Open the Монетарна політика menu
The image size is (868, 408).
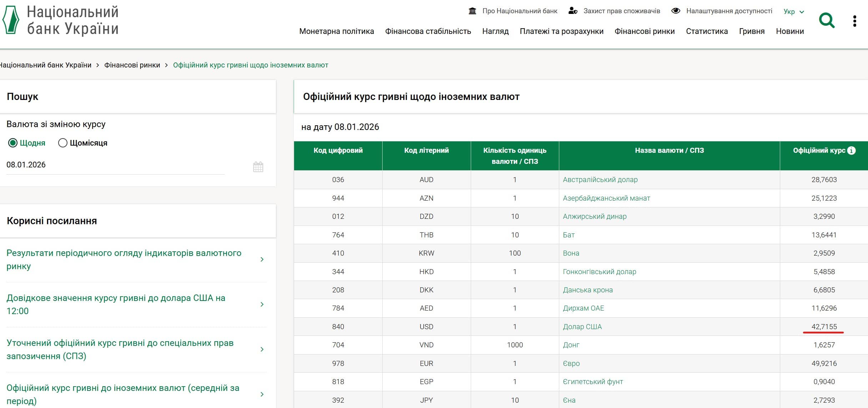336,31
